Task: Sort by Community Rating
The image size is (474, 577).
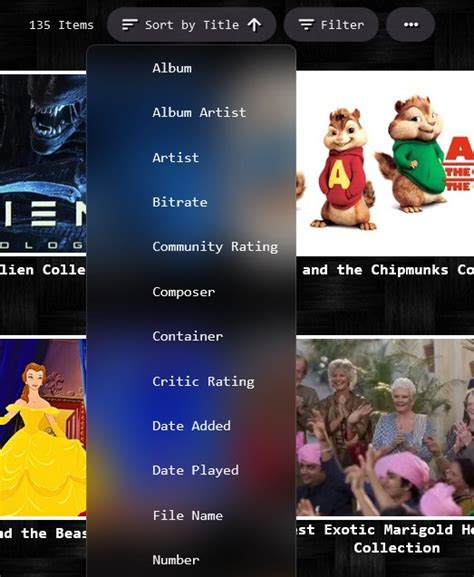Action: tap(191, 247)
